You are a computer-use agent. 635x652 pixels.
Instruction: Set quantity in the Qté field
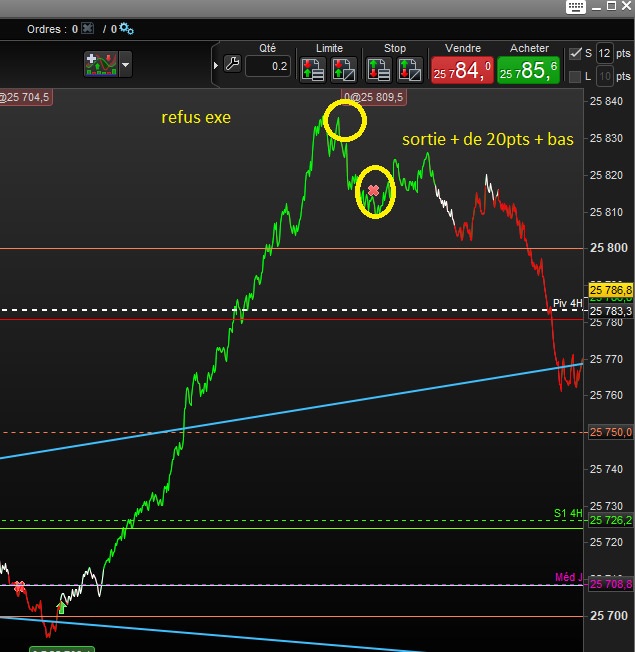[268, 66]
